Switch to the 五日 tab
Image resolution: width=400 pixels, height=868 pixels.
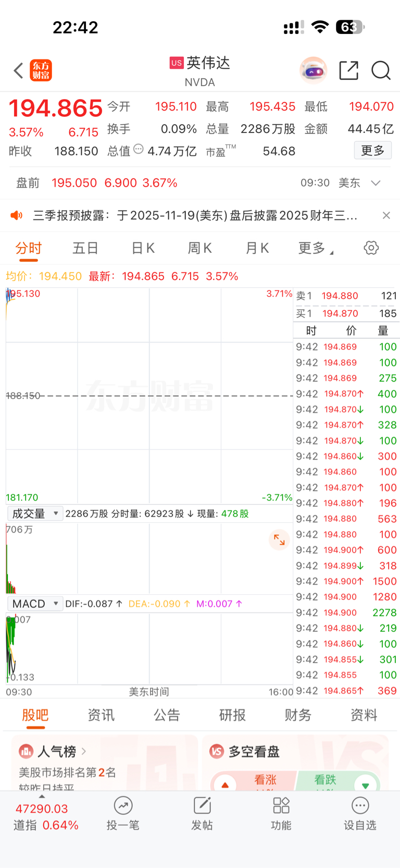(x=85, y=248)
